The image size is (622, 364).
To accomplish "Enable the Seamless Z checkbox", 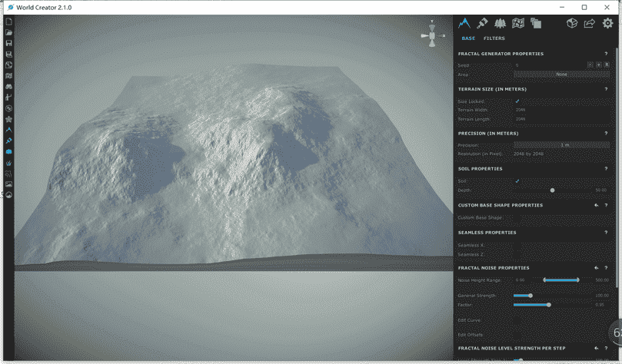I will point(517,255).
